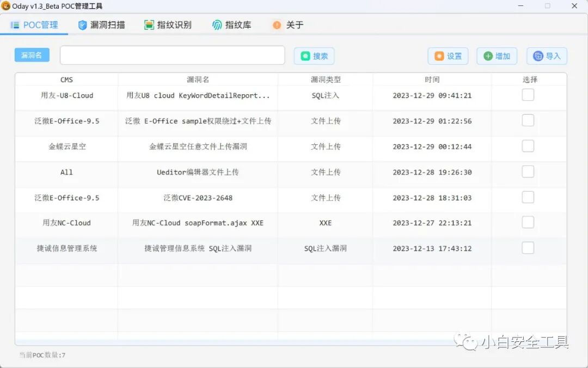
Task: Close the Oday window
Action: [x=574, y=5]
